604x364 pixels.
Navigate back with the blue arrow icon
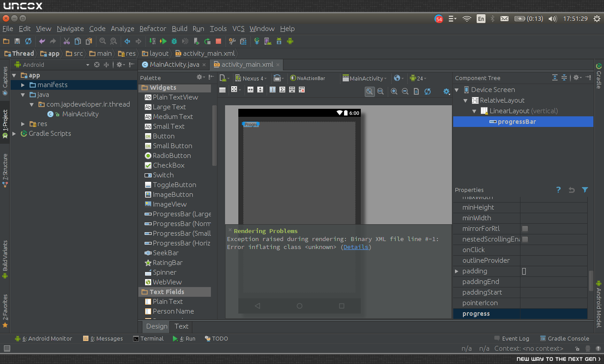127,41
